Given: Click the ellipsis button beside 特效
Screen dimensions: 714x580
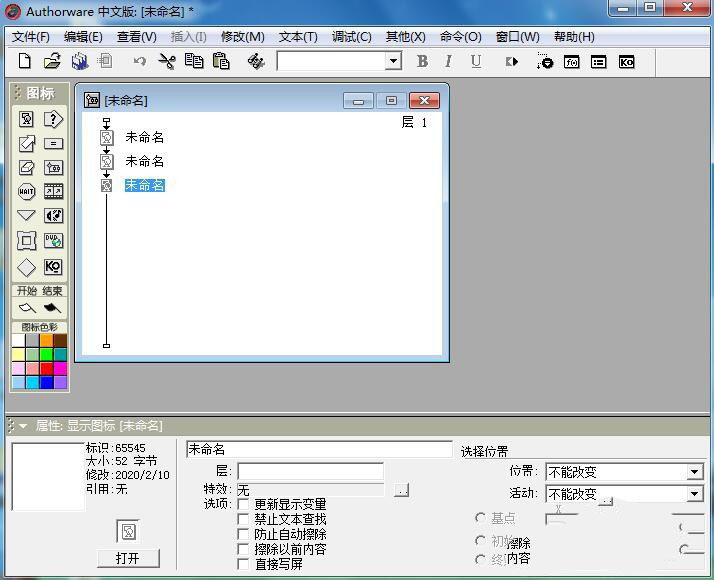Looking at the screenshot, I should click(401, 490).
